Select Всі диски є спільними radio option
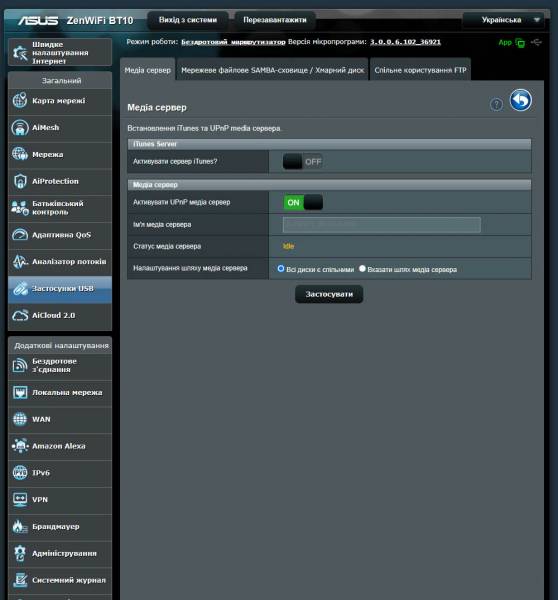The height and width of the screenshot is (600, 558). tap(281, 269)
